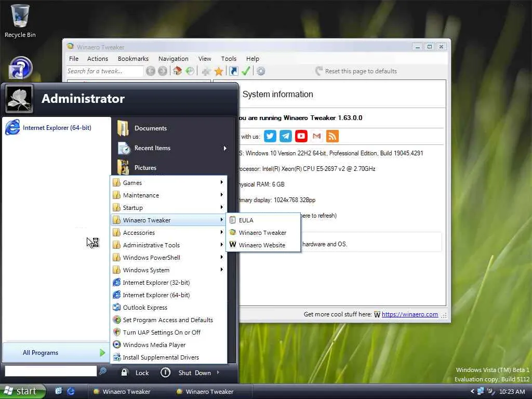Click the padlock Lock icon
The height and width of the screenshot is (399, 532).
[124, 372]
